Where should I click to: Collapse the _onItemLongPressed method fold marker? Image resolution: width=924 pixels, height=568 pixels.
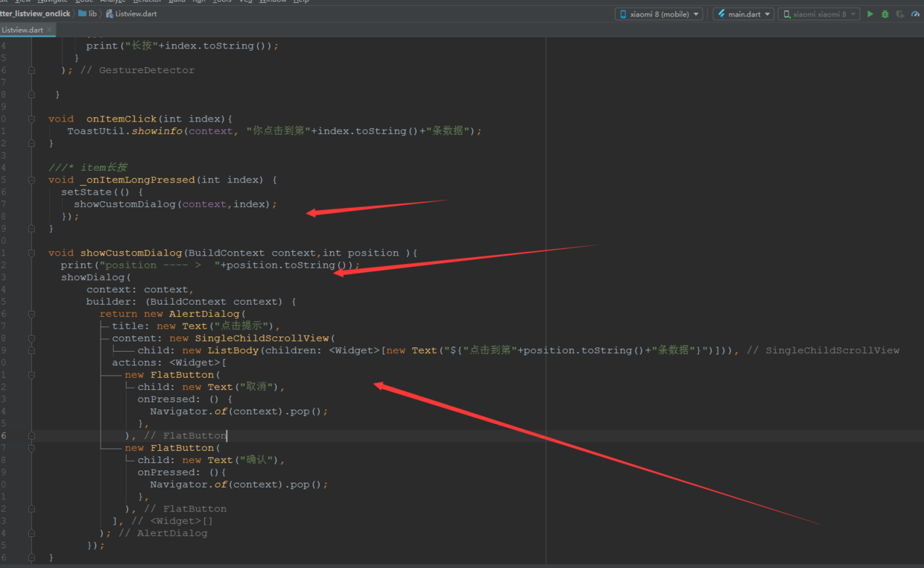click(x=31, y=180)
